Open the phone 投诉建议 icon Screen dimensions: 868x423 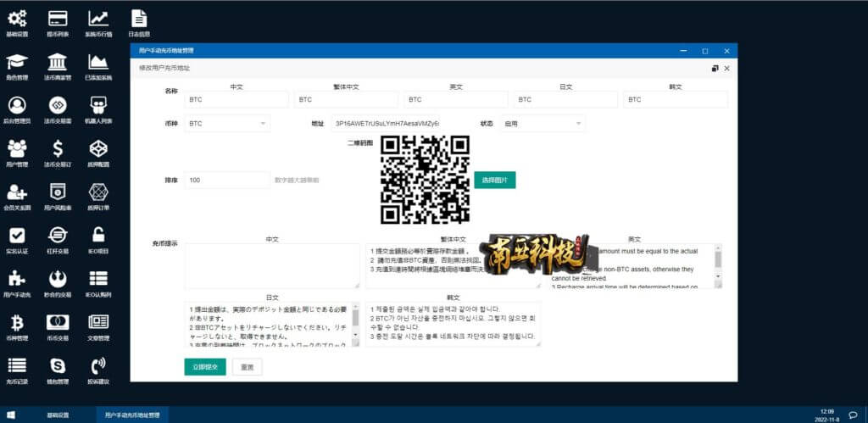(x=98, y=365)
